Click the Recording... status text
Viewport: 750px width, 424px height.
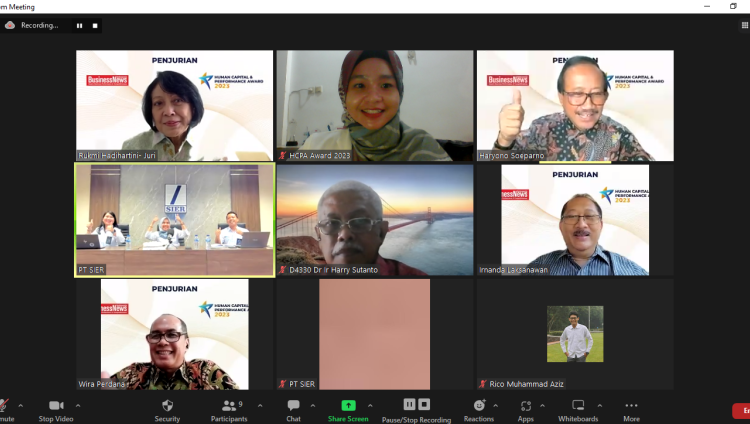pos(40,25)
